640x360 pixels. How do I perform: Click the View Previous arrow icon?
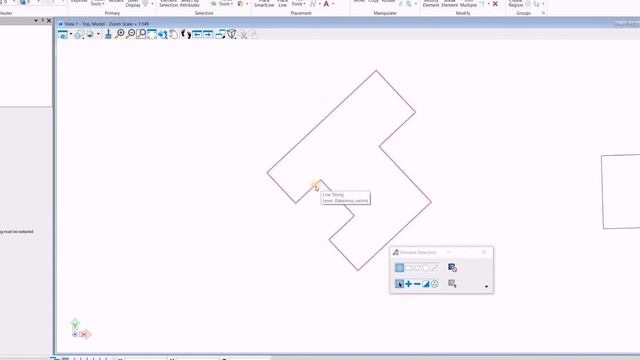pos(197,34)
